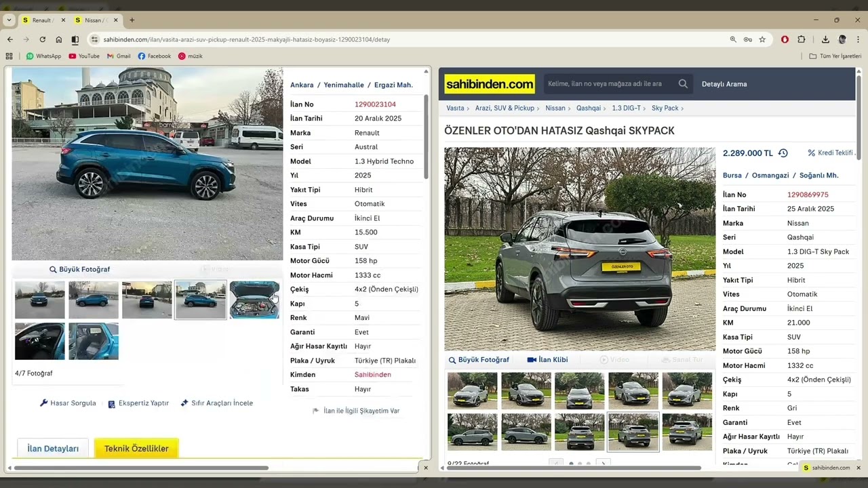The height and width of the screenshot is (488, 868).
Task: Open the saved passwords key icon
Action: pos(747,39)
